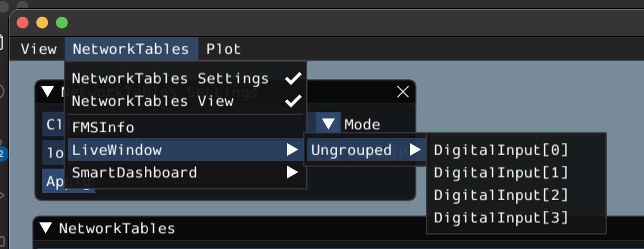Click DigitalInput[3] in the submenu
Screen dimensions: 644x249
pos(501,218)
